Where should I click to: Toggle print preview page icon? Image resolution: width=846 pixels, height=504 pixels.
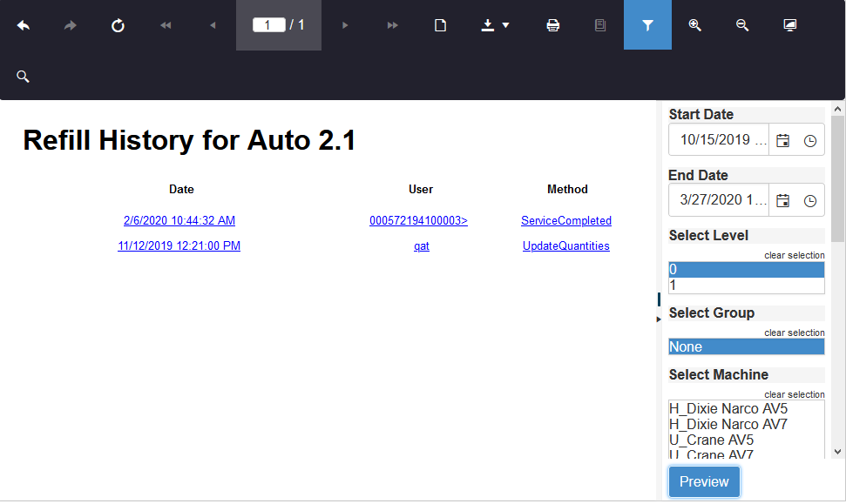click(x=440, y=25)
